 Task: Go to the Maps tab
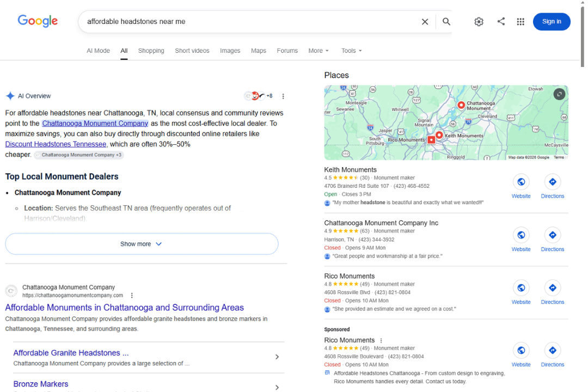coord(259,51)
